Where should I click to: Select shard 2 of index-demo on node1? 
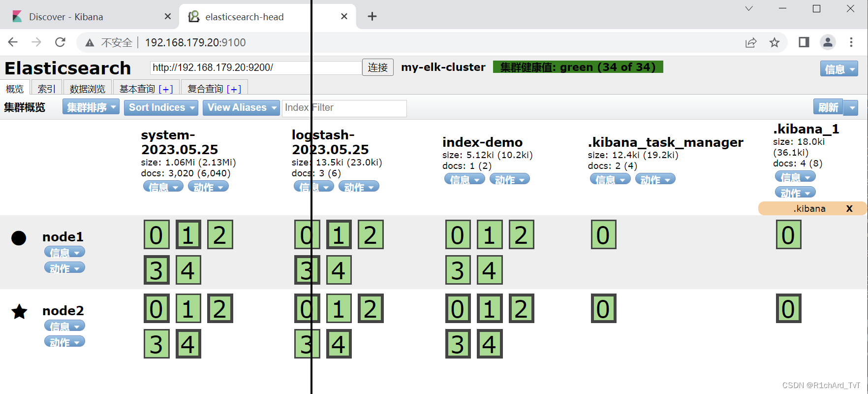pyautogui.click(x=522, y=234)
